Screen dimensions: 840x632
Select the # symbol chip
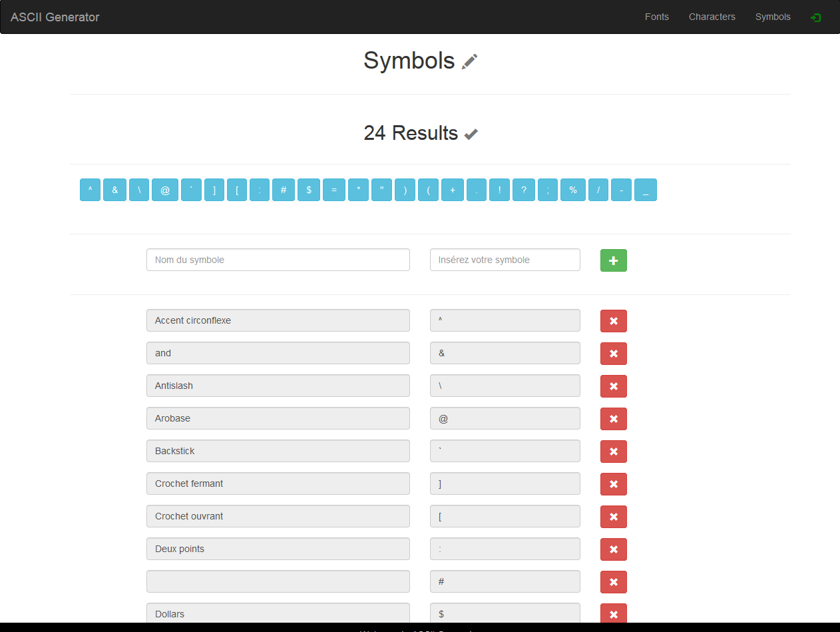(x=284, y=190)
